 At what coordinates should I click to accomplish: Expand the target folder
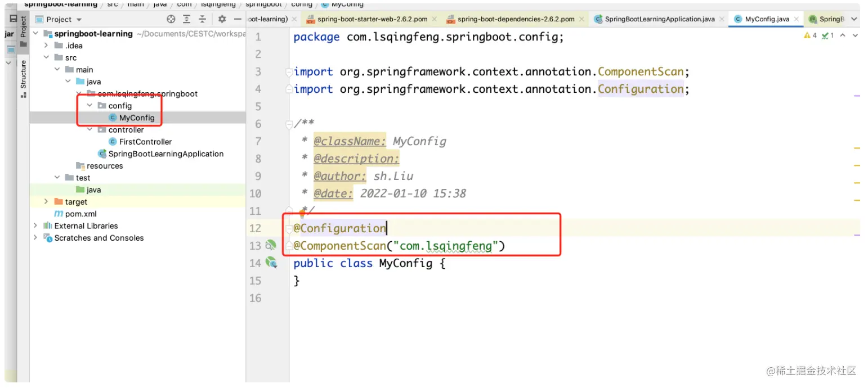pyautogui.click(x=46, y=202)
